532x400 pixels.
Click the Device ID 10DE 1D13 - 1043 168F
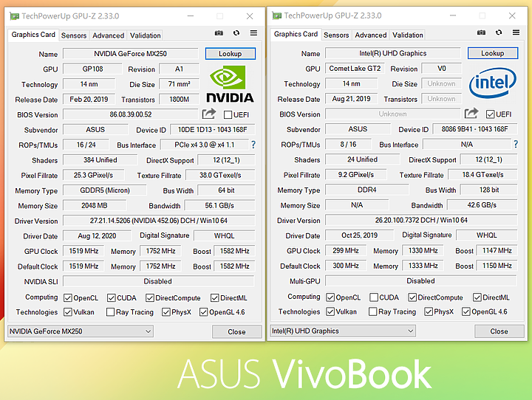point(213,129)
